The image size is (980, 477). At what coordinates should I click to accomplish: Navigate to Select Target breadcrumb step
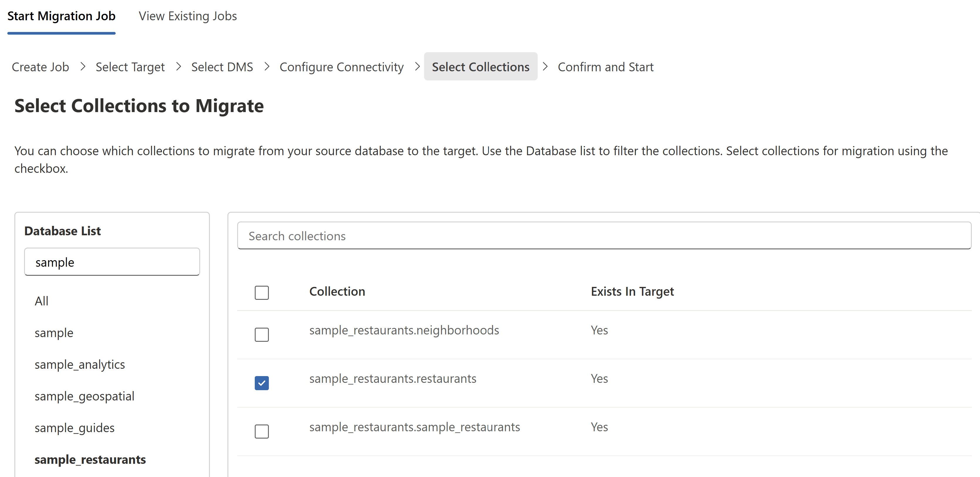[x=130, y=67]
